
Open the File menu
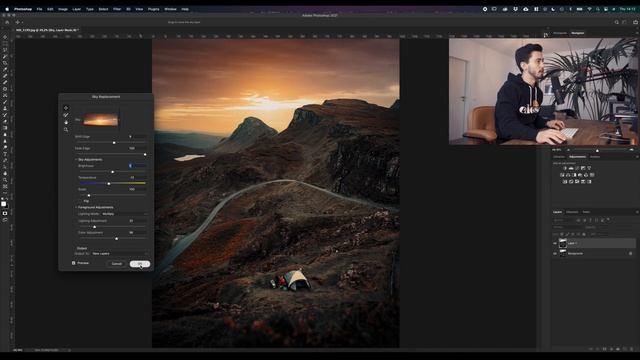click(39, 9)
